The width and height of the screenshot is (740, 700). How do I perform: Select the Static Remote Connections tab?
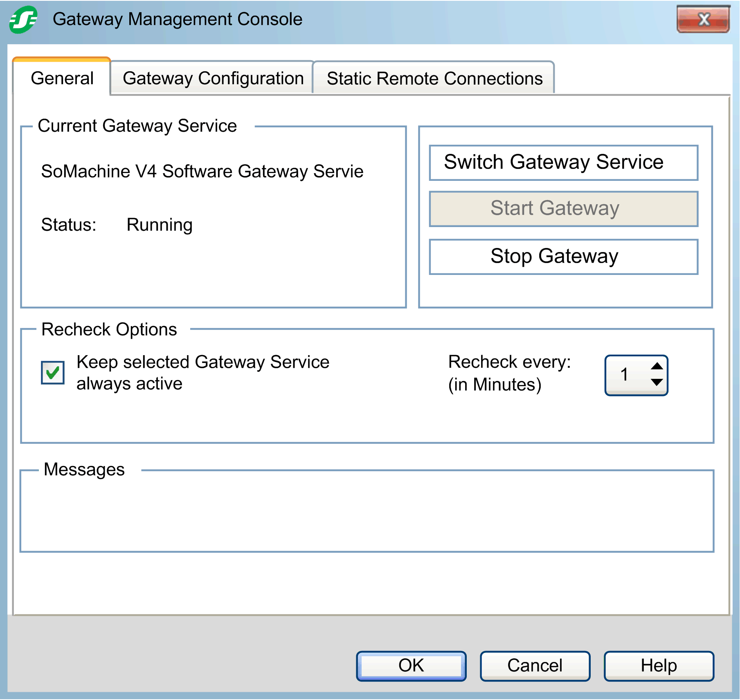pos(434,78)
